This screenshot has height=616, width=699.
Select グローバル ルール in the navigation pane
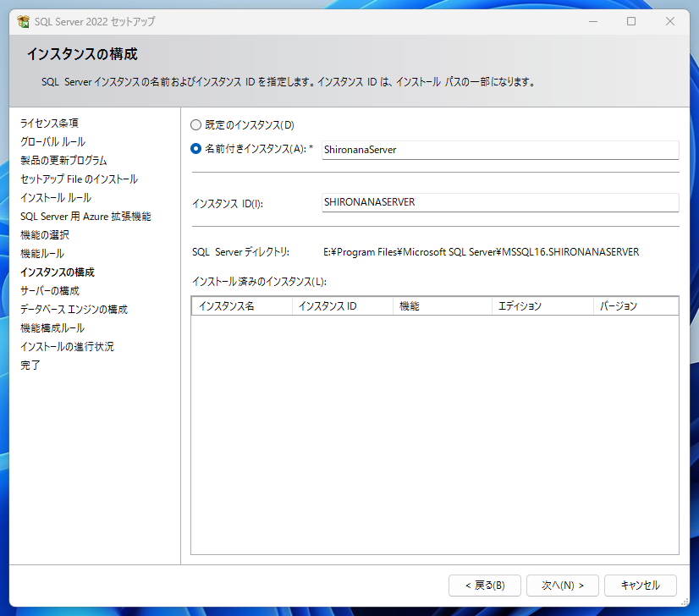[x=54, y=141]
